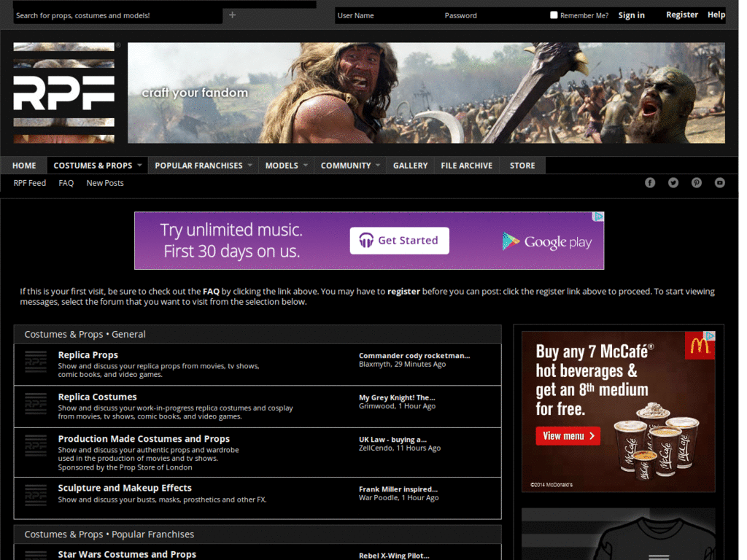The width and height of the screenshot is (747, 560).
Task: Click the Sign in button
Action: [x=631, y=15]
